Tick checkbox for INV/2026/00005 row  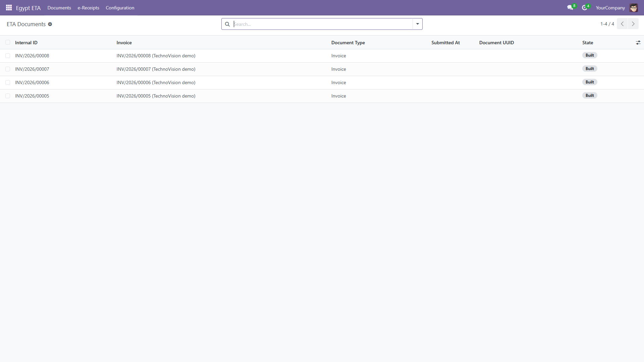[8, 96]
